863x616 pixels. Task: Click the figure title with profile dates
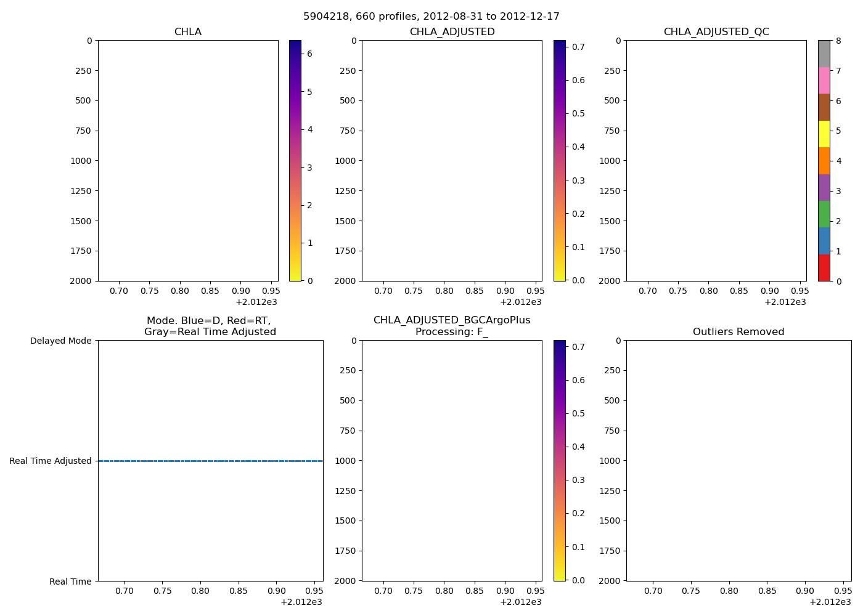[431, 17]
